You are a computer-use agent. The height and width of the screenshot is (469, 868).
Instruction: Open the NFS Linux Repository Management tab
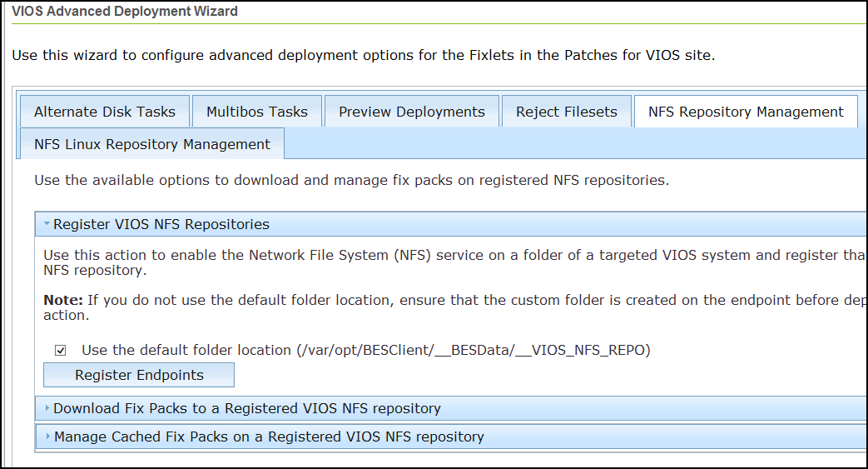click(152, 144)
